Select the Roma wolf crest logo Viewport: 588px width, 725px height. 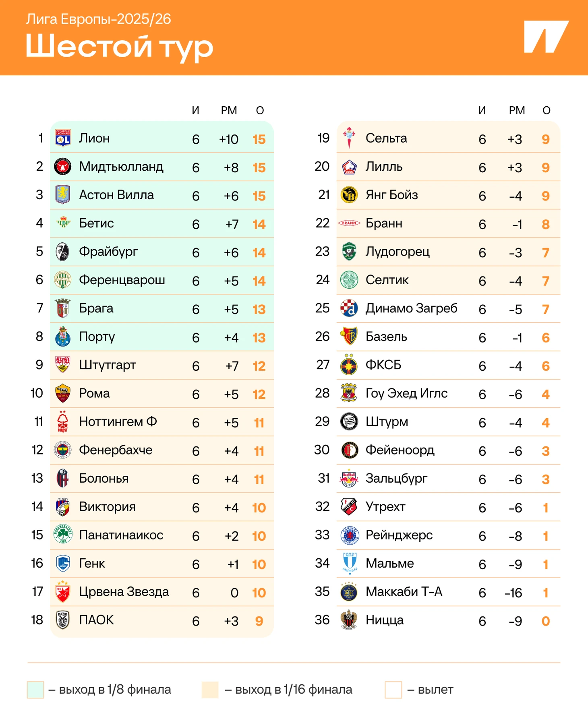coord(63,393)
